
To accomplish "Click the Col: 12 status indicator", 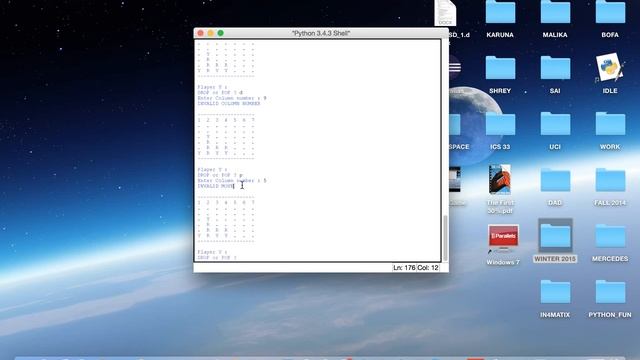I will click(x=428, y=268).
